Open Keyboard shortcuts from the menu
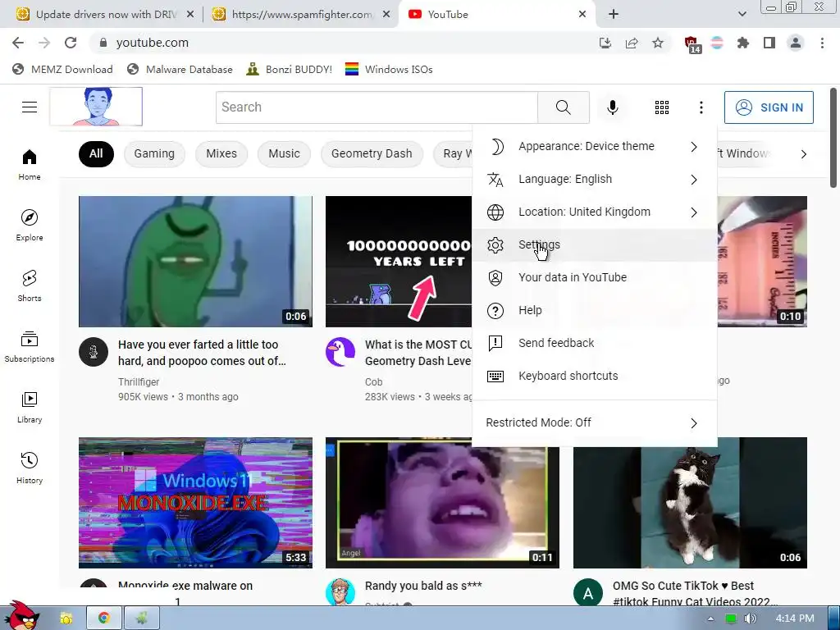The image size is (840, 630). coord(594,376)
